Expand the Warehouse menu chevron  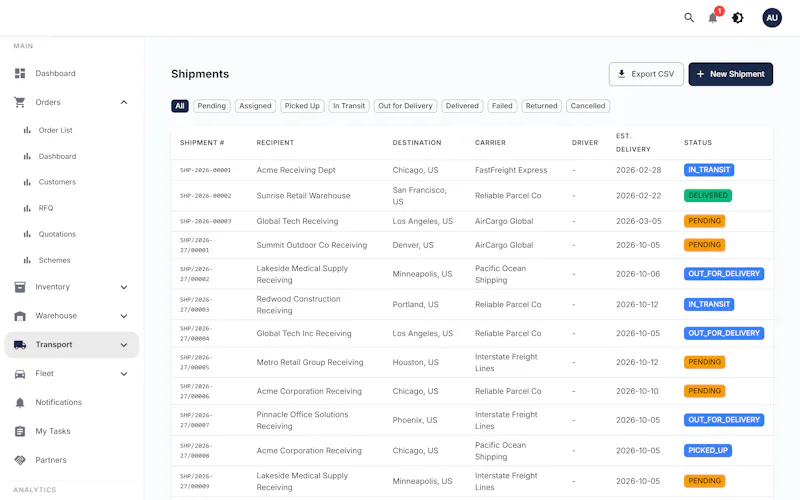click(x=124, y=316)
